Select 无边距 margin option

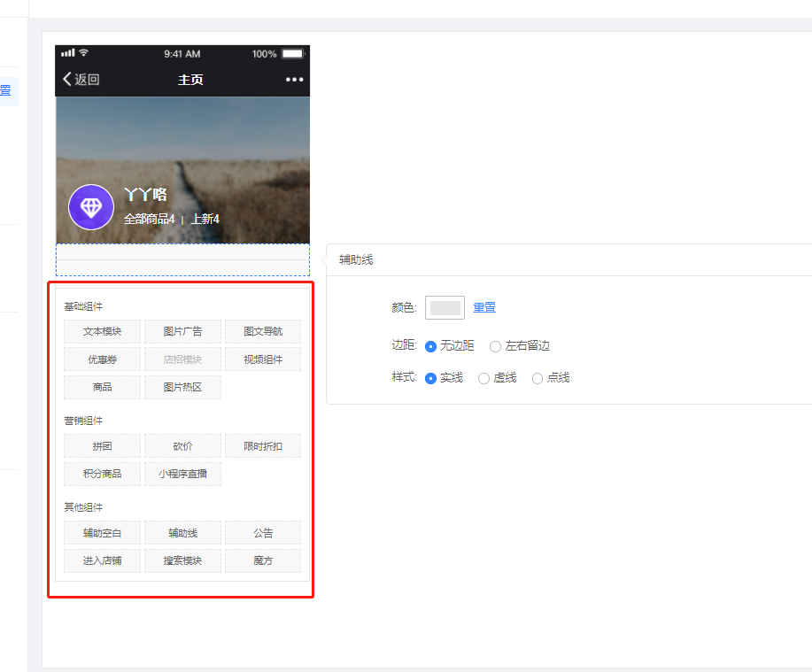click(431, 346)
